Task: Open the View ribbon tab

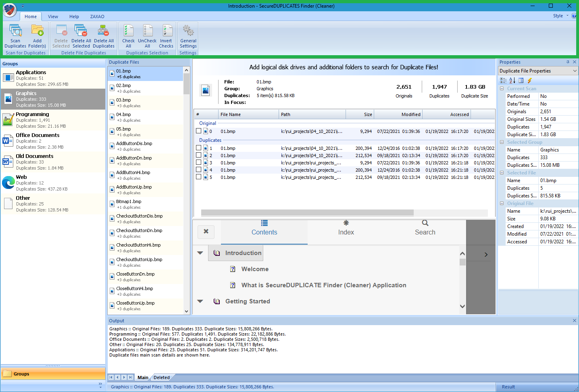Action: (x=53, y=17)
